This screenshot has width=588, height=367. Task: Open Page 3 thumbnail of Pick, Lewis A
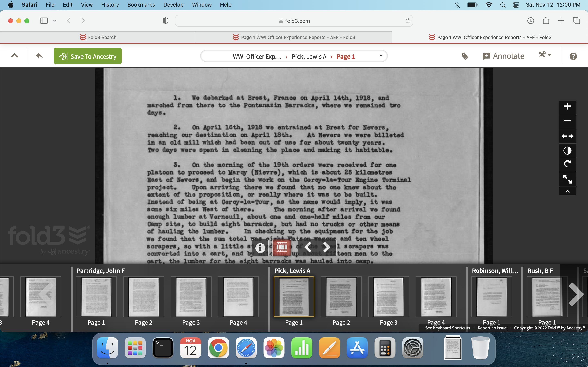[388, 297]
